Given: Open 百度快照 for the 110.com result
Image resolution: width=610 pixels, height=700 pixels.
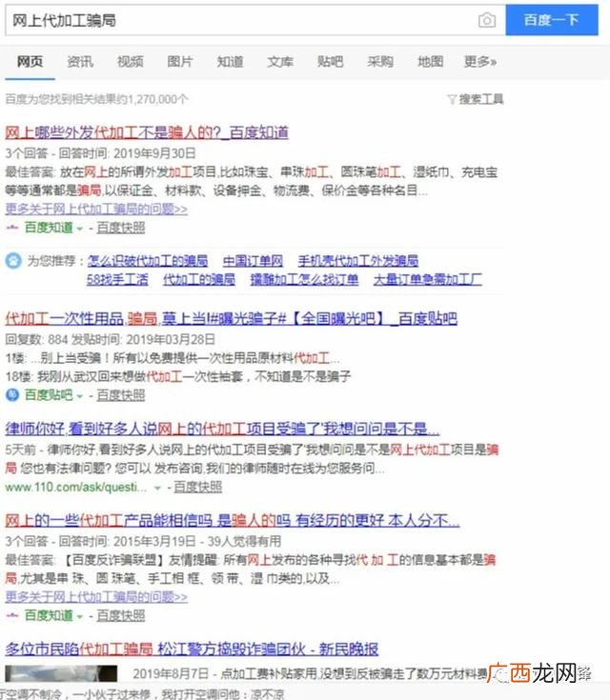Looking at the screenshot, I should click(x=198, y=487).
